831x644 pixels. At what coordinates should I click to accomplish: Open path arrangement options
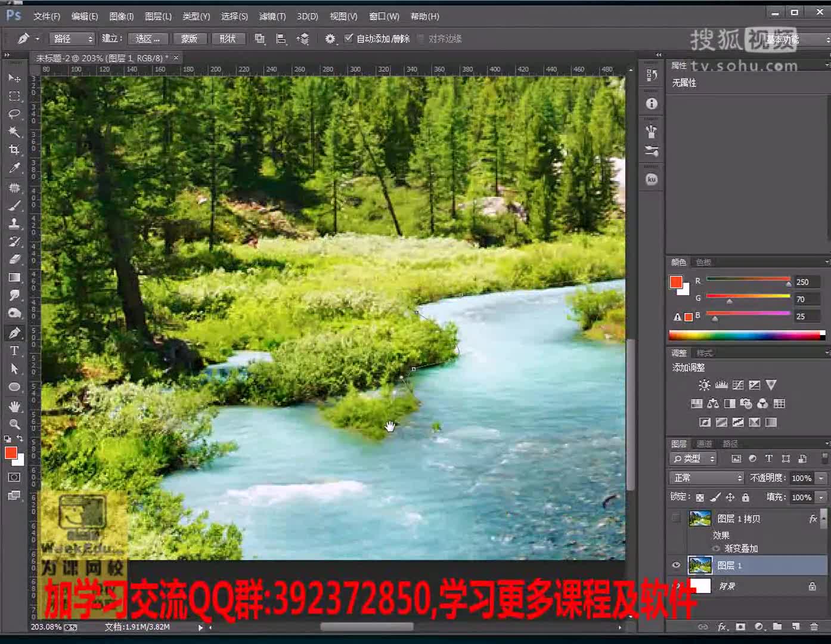(x=303, y=39)
